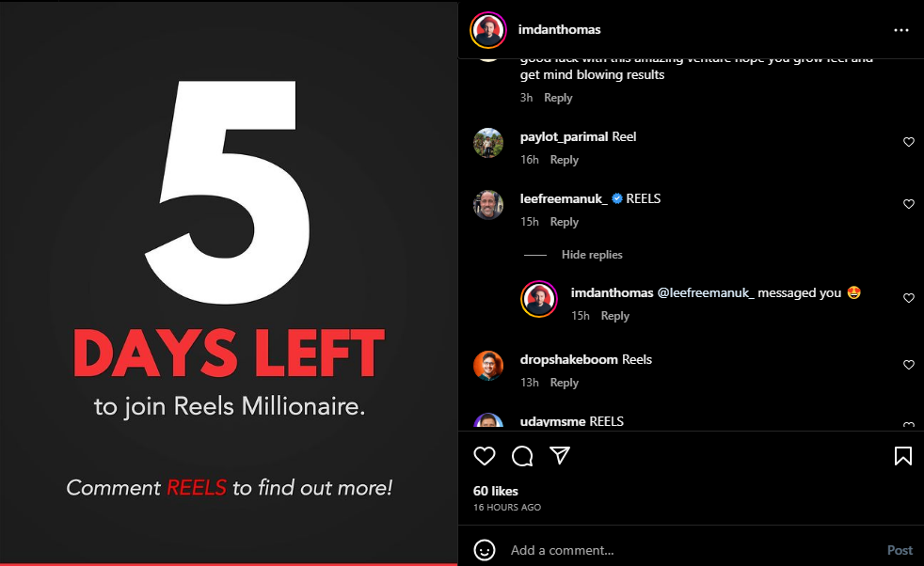Like paylot_parimal's comment

(x=909, y=142)
